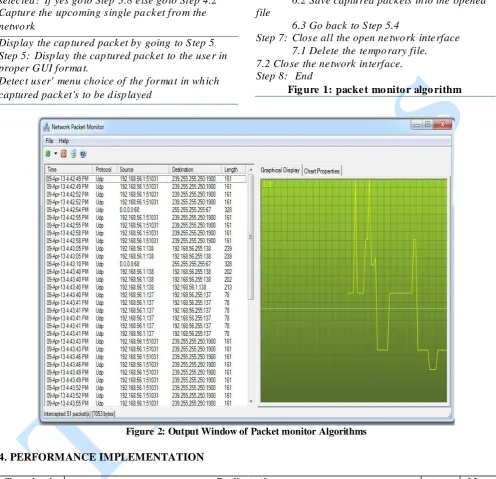Click destination 255.255.255.255:67 in the 4:43:10 PM row

point(191,264)
